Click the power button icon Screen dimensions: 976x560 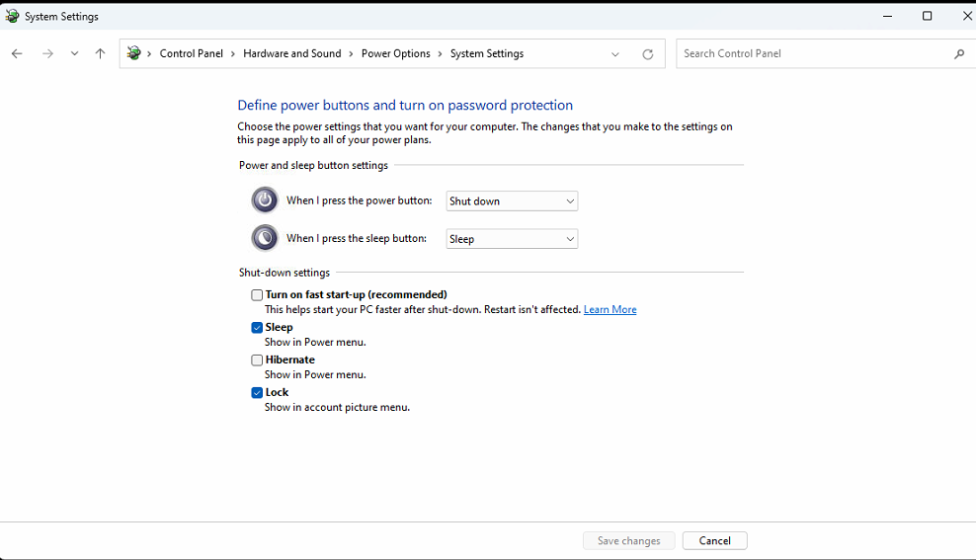265,200
